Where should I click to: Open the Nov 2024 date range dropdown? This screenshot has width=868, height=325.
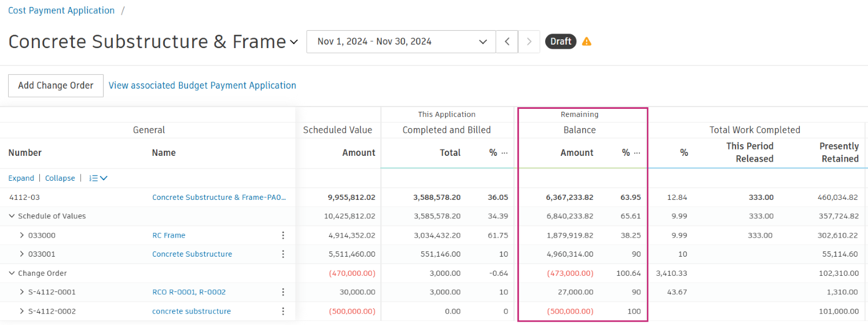point(401,42)
